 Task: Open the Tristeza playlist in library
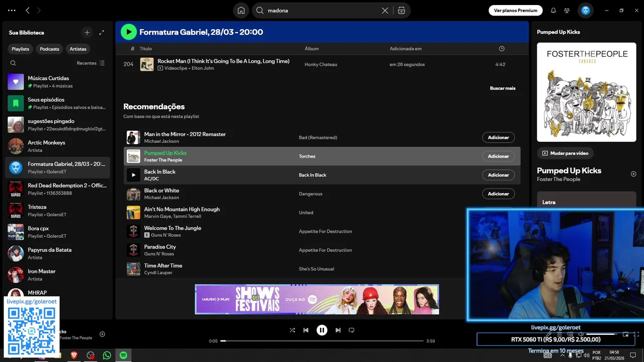pos(57,210)
